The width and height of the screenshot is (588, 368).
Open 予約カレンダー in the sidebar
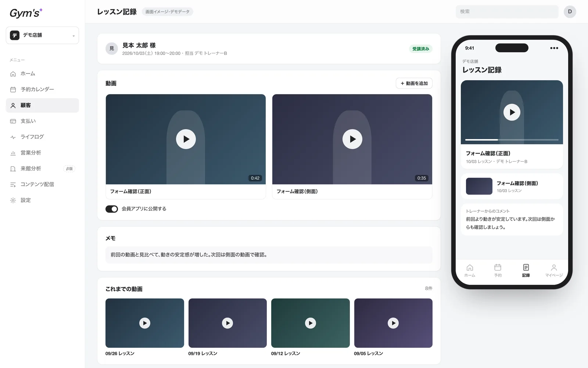tap(42, 89)
